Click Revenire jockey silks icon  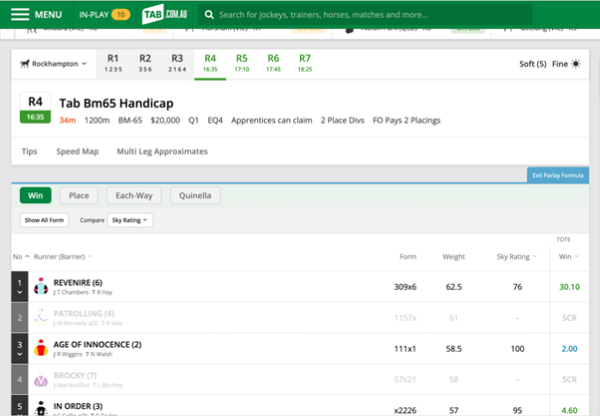click(x=41, y=287)
